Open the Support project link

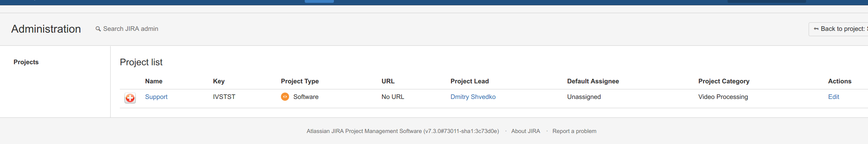156,97
